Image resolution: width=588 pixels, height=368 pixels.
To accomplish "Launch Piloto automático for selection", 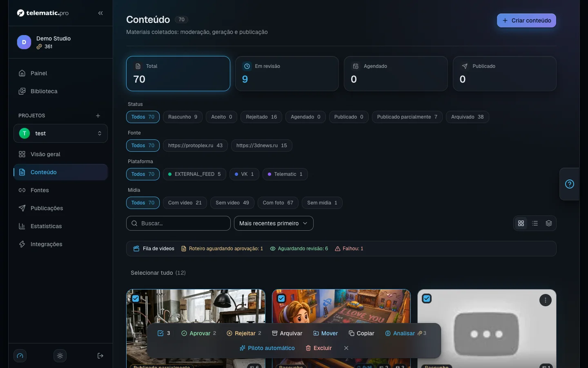I will (267, 348).
